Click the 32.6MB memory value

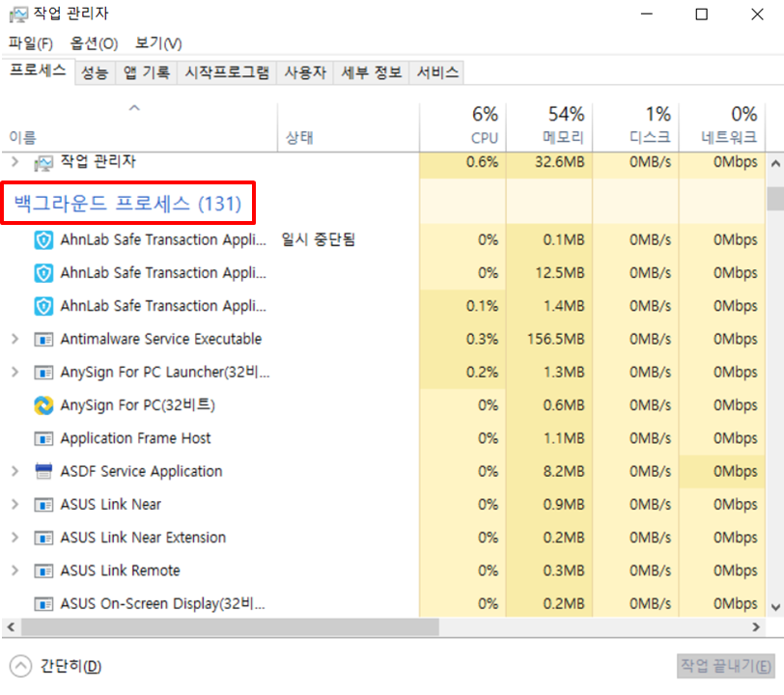pos(559,162)
